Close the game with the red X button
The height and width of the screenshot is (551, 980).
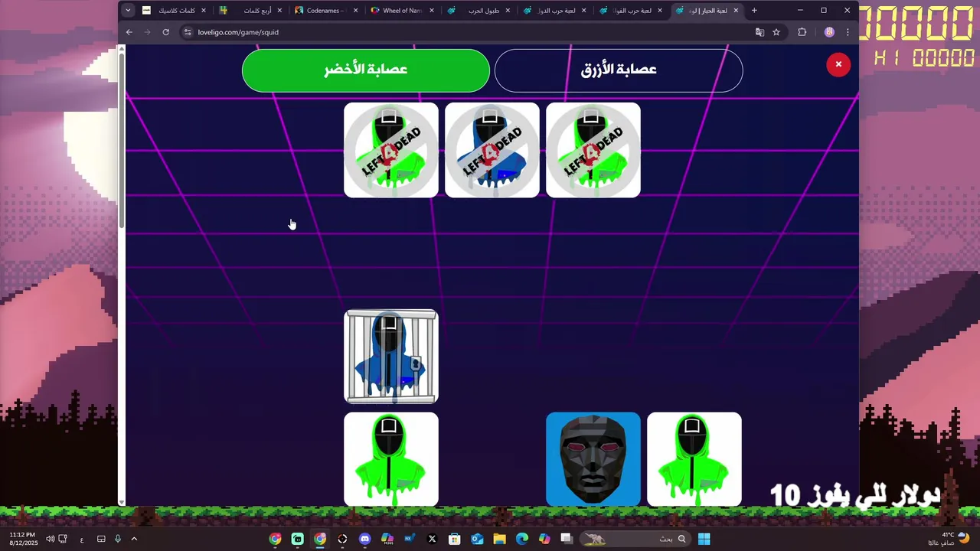(838, 64)
